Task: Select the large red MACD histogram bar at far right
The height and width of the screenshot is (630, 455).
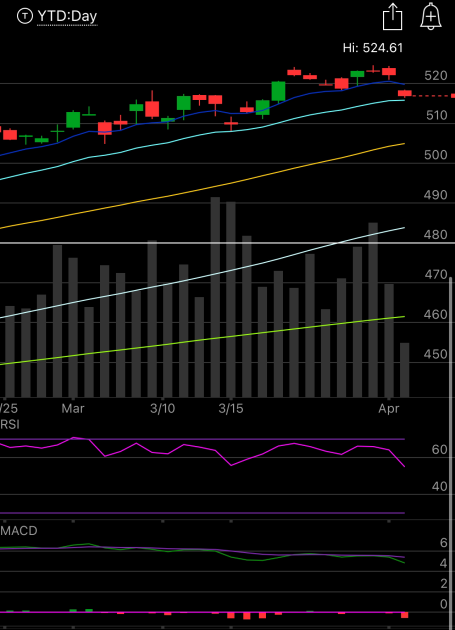Action: click(x=404, y=615)
